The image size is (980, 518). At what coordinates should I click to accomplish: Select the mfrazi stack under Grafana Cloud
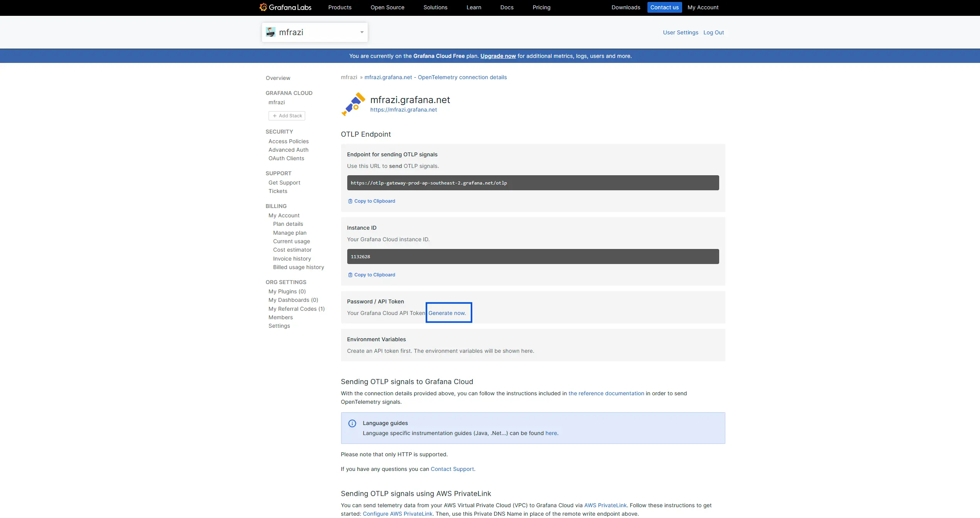(277, 102)
